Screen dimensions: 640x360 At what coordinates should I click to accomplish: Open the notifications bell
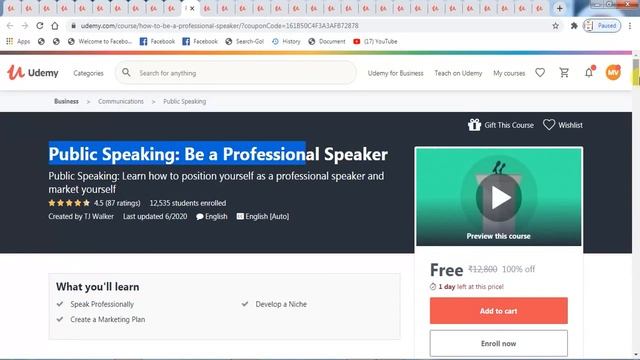pyautogui.click(x=589, y=73)
